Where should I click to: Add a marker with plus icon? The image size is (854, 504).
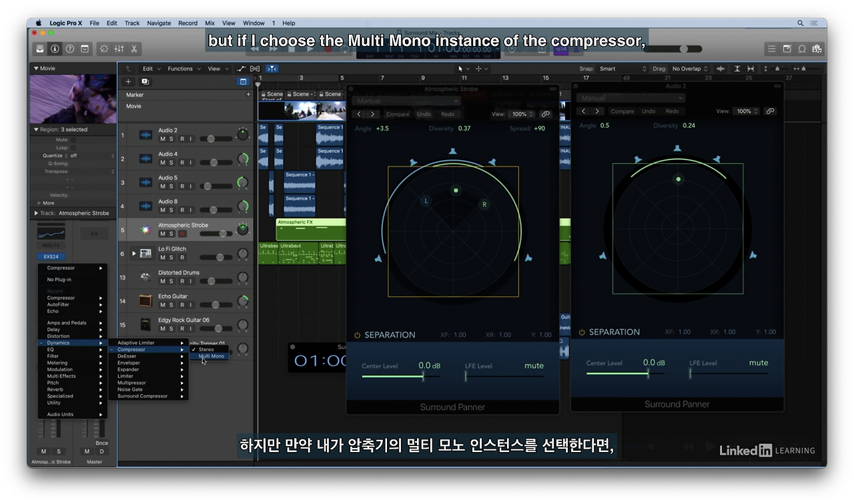click(x=248, y=95)
